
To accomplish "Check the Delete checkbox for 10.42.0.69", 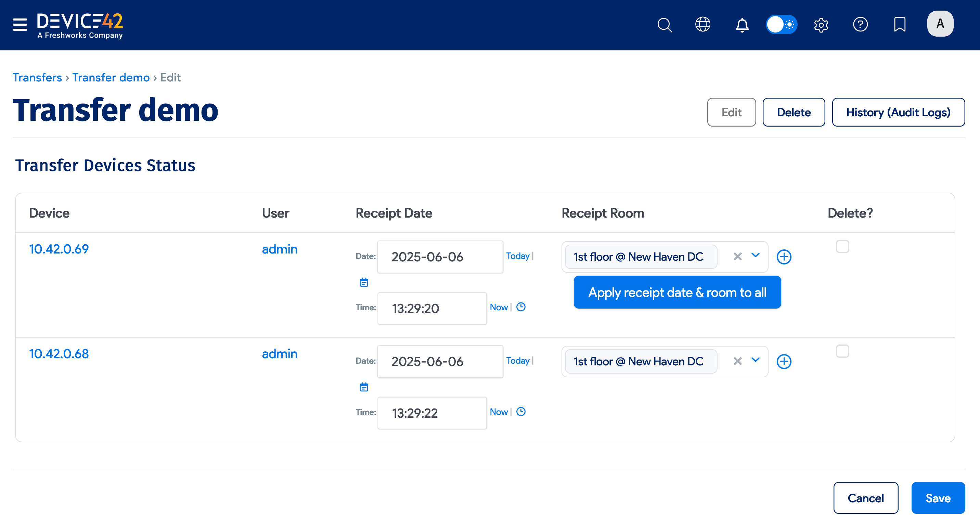I will point(843,247).
